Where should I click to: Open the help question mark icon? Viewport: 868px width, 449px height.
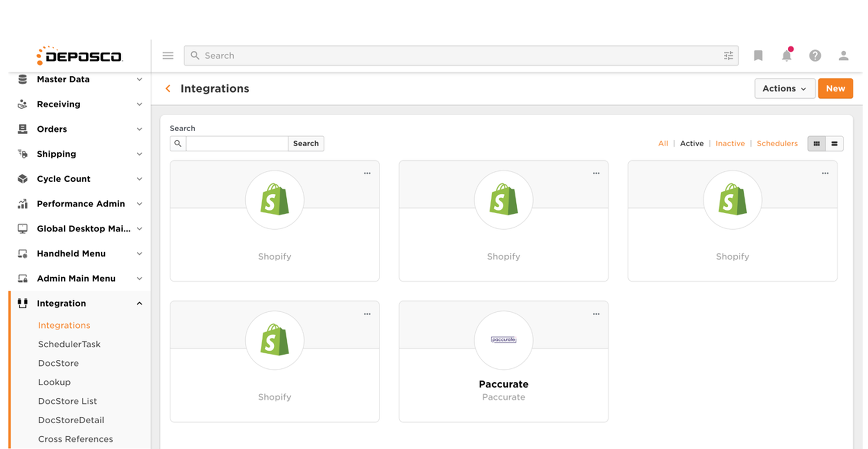(815, 56)
